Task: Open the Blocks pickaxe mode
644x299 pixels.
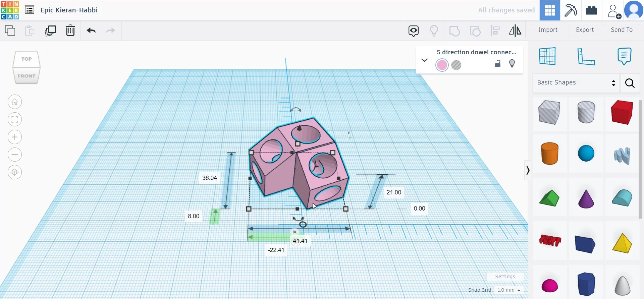Action: click(x=571, y=10)
